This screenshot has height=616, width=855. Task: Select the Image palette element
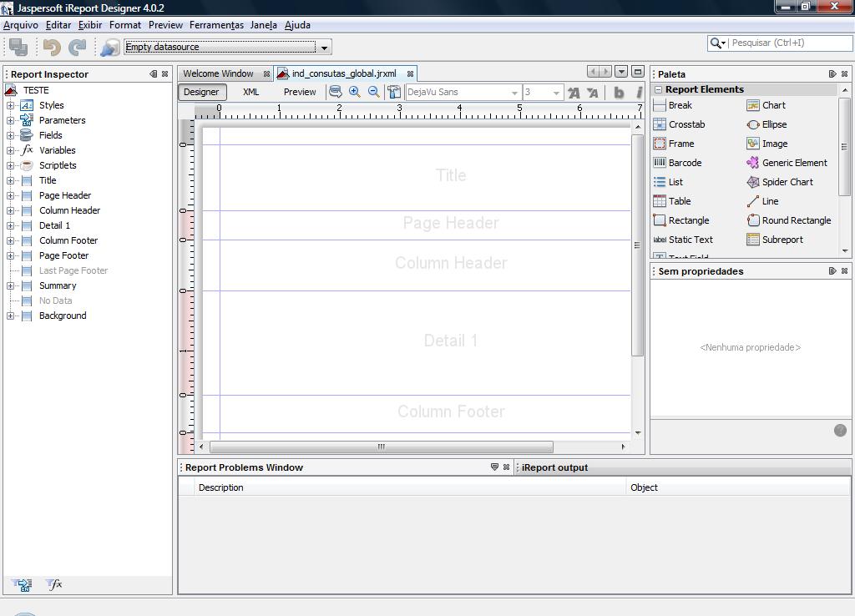pos(767,144)
